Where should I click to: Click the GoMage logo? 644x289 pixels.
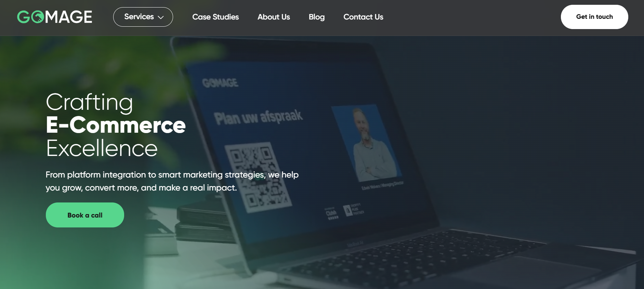[x=55, y=17]
